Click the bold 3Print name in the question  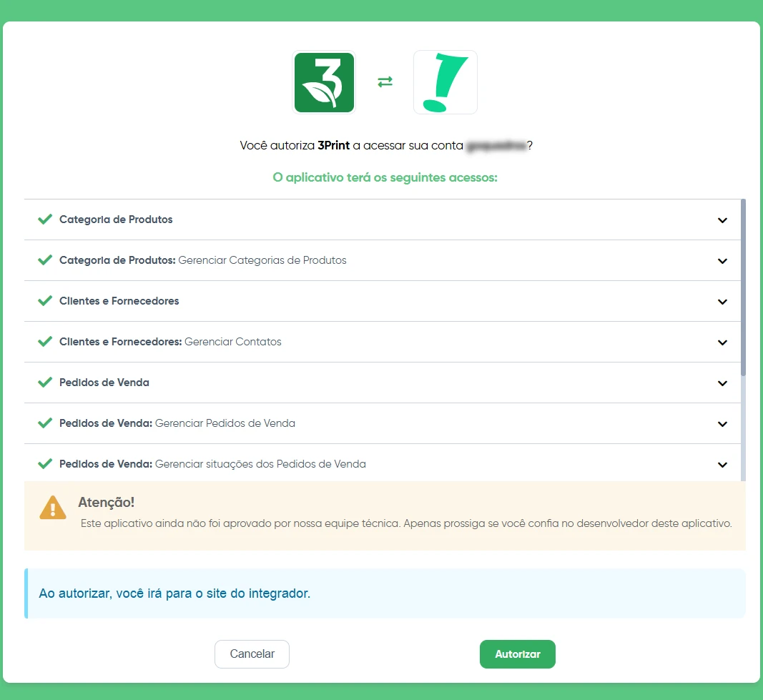[334, 145]
